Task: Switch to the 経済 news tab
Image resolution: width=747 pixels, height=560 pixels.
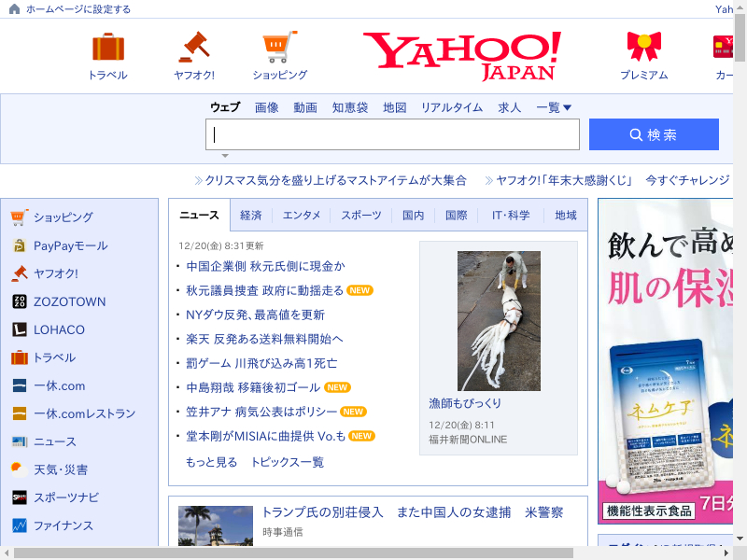Action: [x=250, y=216]
